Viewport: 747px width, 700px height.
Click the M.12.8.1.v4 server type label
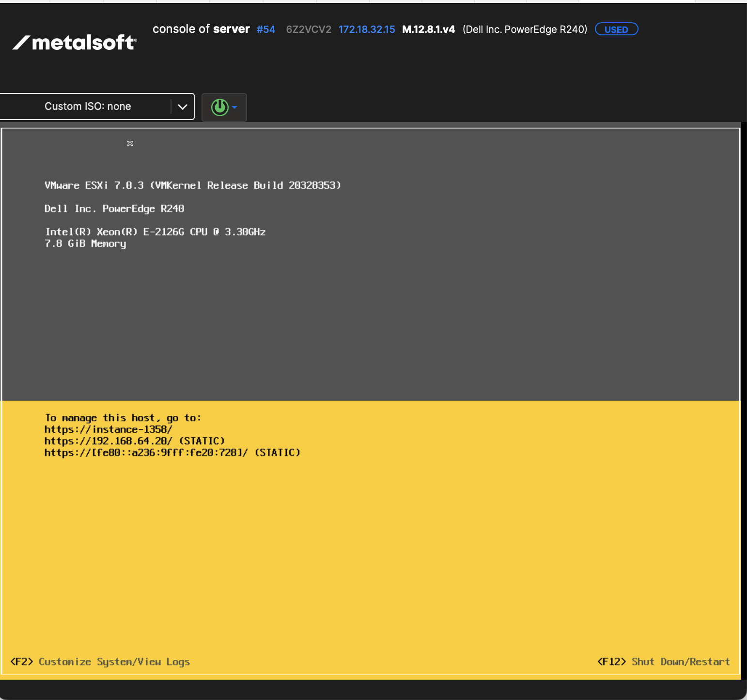(429, 30)
